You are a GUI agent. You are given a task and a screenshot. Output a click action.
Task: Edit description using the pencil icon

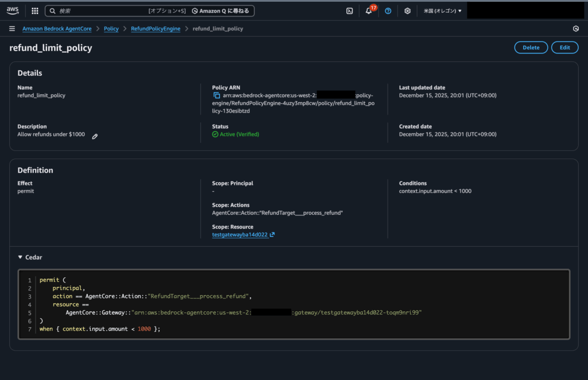tap(95, 136)
